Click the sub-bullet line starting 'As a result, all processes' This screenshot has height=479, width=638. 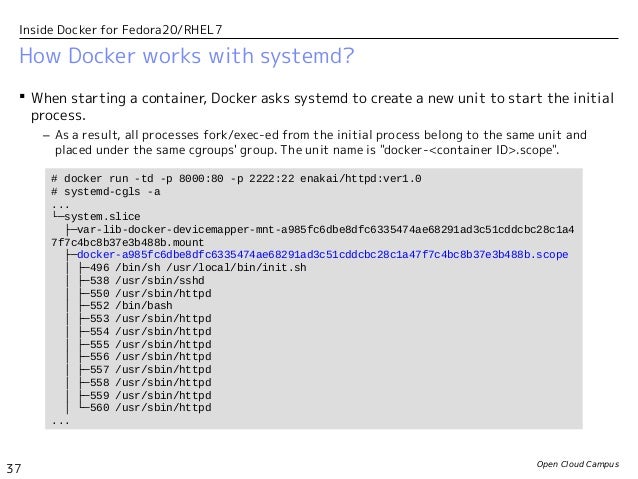tap(321, 135)
